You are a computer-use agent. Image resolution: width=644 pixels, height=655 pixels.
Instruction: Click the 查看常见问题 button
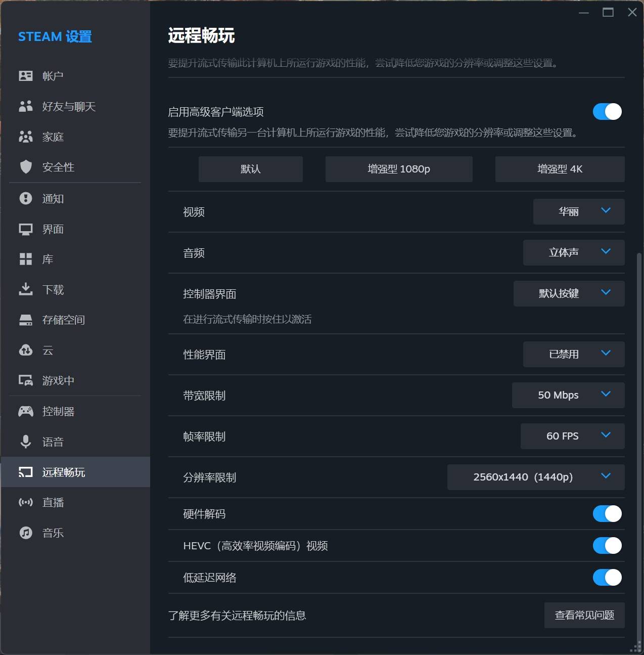(584, 615)
